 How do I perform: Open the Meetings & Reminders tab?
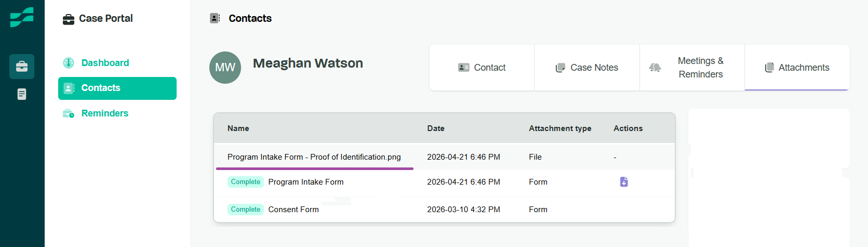pyautogui.click(x=692, y=68)
